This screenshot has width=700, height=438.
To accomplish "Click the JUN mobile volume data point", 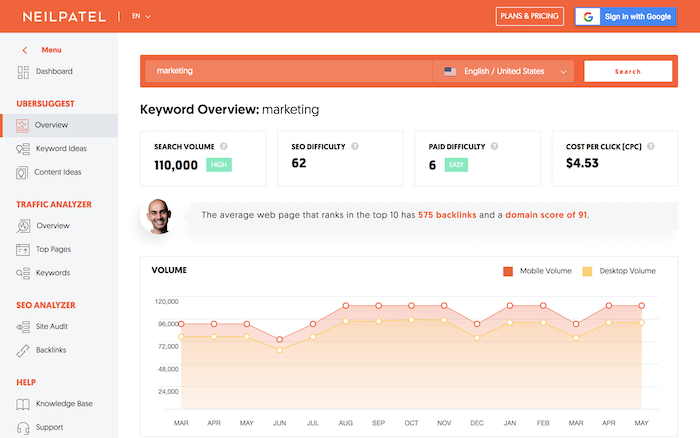I will pyautogui.click(x=279, y=340).
